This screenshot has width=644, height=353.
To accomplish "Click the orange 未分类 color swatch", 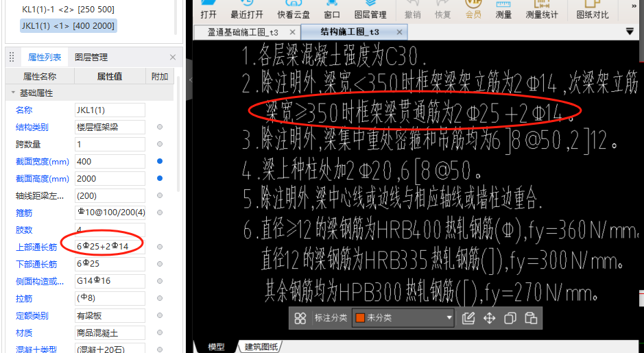I will click(x=360, y=318).
